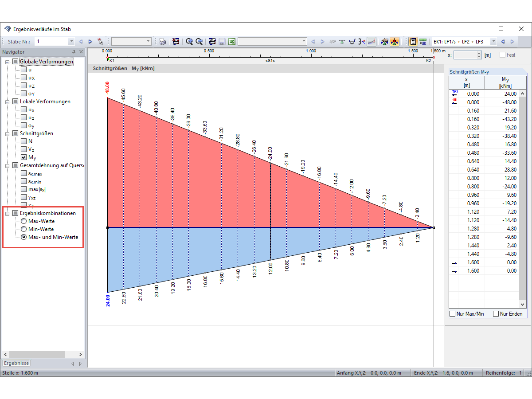Viewport: 532px width, 399px height.
Task: Click the save diagram toolbar icon
Action: [222, 41]
